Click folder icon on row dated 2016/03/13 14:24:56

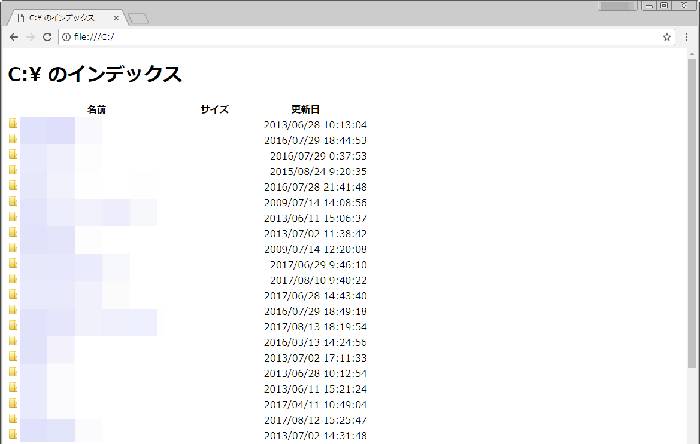(x=13, y=341)
